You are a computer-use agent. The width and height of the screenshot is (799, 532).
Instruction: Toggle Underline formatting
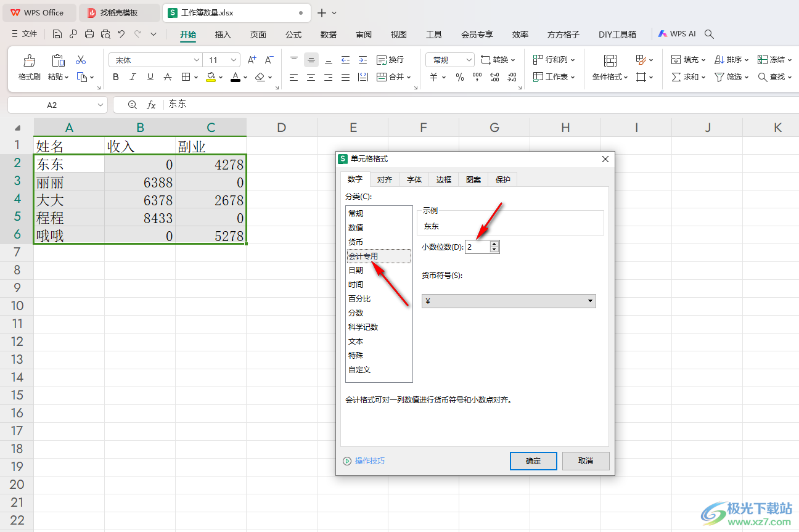(150, 77)
